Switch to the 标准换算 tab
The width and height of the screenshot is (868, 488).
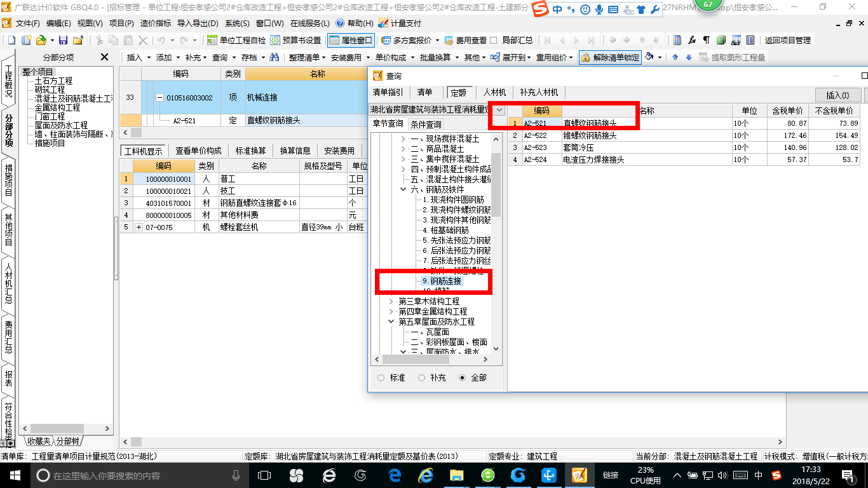251,151
